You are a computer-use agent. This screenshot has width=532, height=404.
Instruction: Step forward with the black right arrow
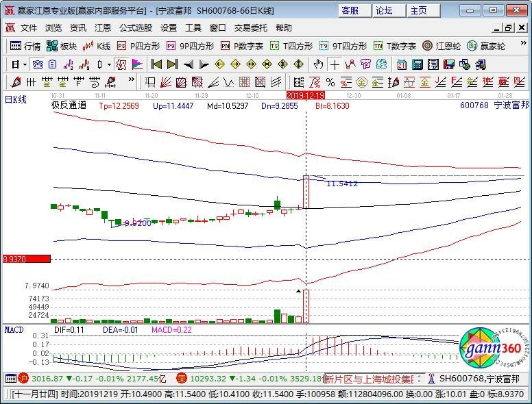(204, 64)
